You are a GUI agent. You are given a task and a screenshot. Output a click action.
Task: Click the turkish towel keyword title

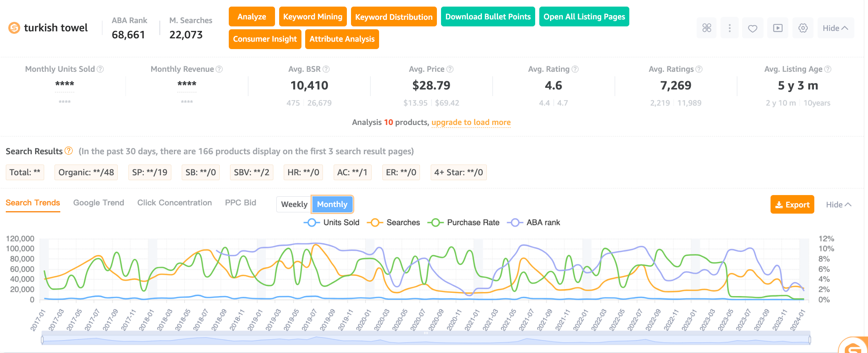pyautogui.click(x=56, y=28)
